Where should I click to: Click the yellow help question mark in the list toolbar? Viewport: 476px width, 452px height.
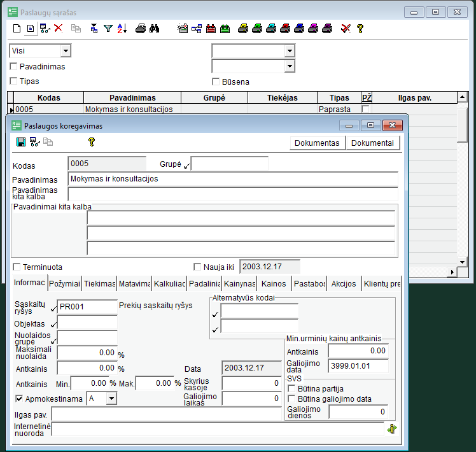tap(360, 29)
